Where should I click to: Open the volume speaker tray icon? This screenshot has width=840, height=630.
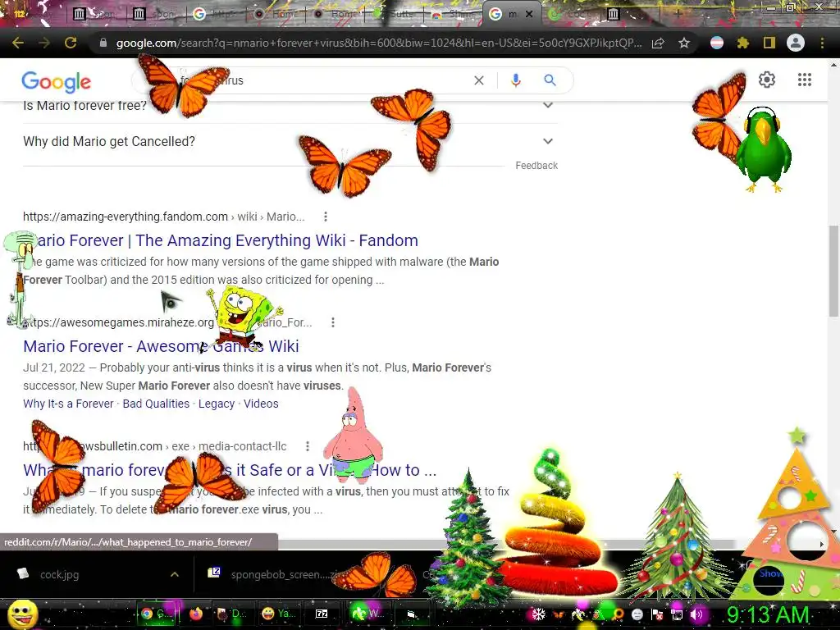click(x=696, y=614)
